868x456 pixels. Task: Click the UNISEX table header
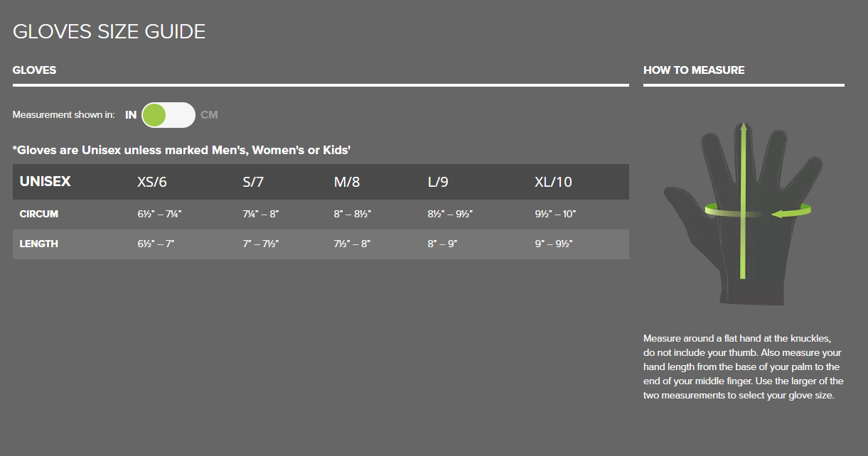click(x=45, y=182)
